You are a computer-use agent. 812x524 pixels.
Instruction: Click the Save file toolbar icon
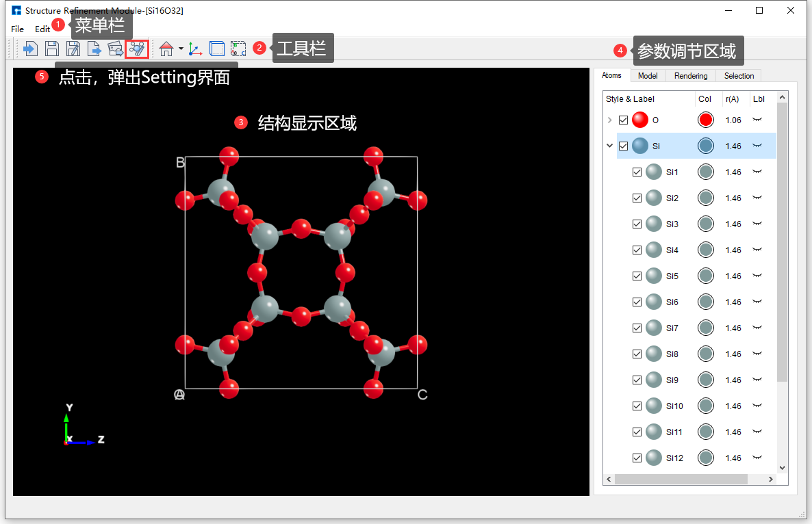51,49
